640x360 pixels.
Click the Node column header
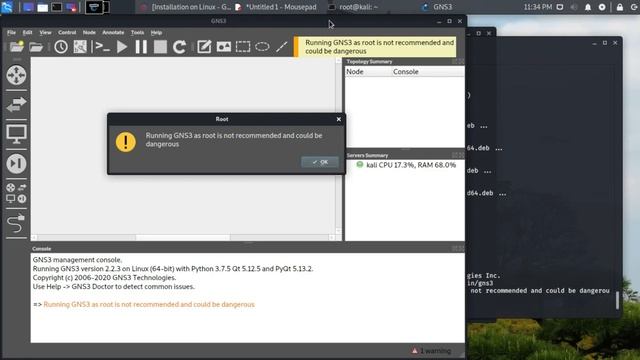368,71
